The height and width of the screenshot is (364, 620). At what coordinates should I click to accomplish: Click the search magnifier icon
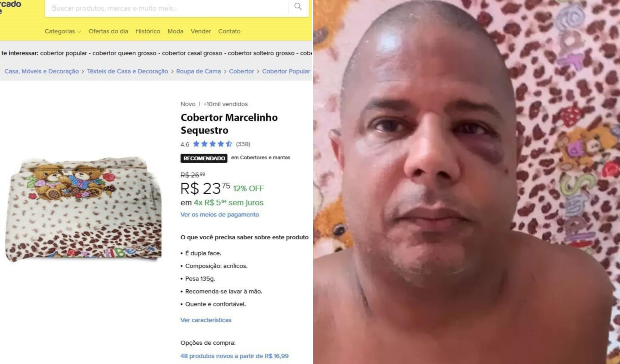click(298, 7)
